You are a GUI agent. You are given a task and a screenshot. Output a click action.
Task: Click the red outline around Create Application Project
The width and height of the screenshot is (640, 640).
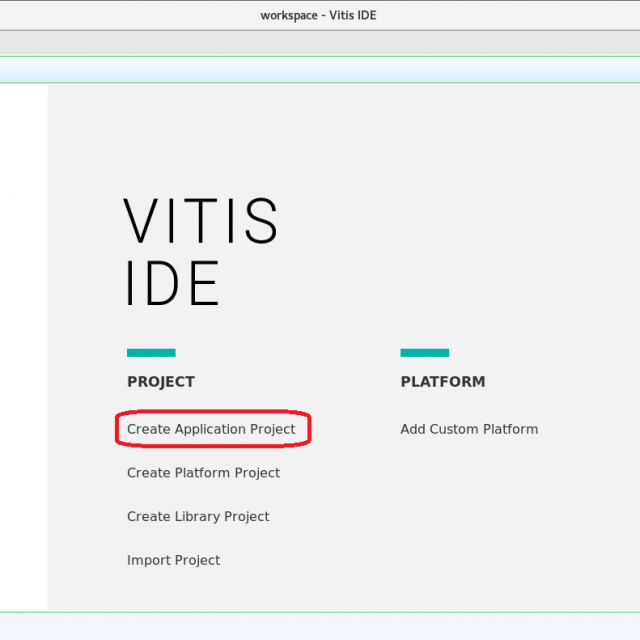[x=310, y=429]
